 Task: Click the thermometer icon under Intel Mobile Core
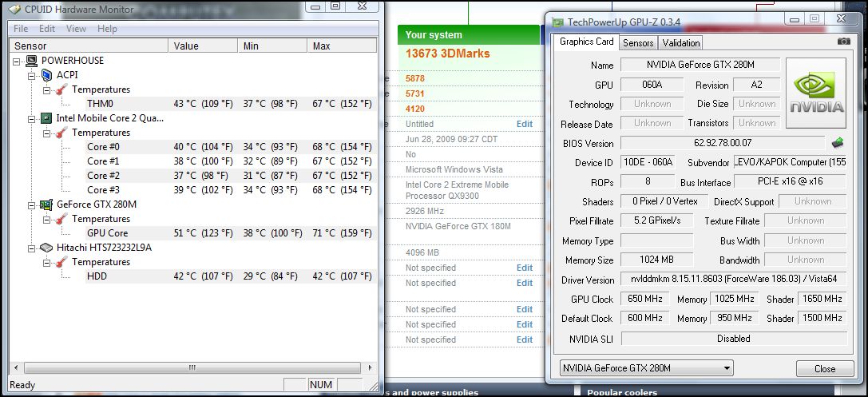coord(61,133)
